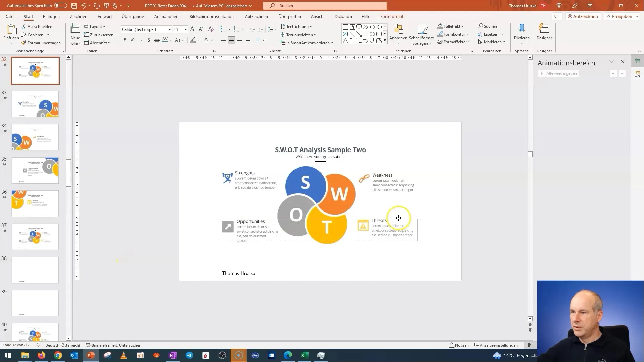Click the Format übertragen brush
The width and height of the screenshot is (644, 362).
point(41,43)
